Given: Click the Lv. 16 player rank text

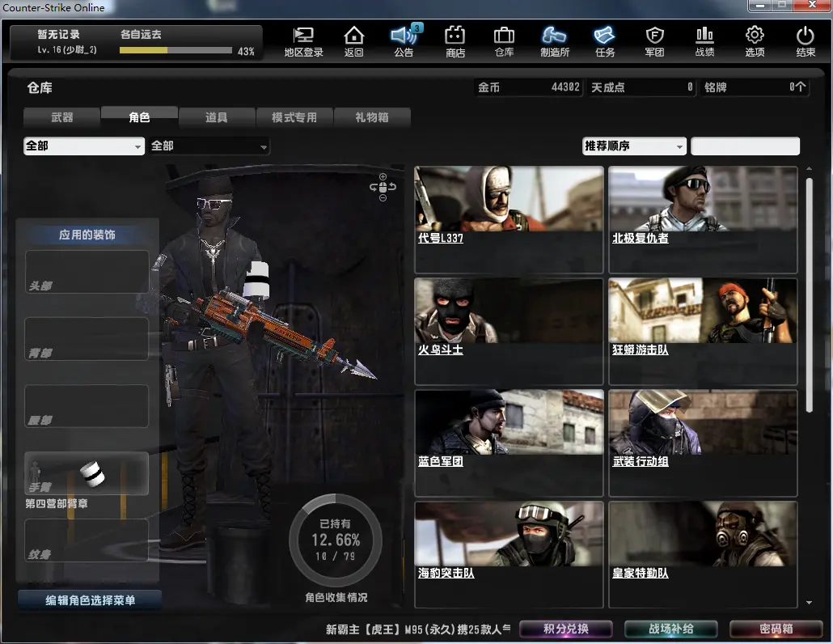Looking at the screenshot, I should (67, 50).
